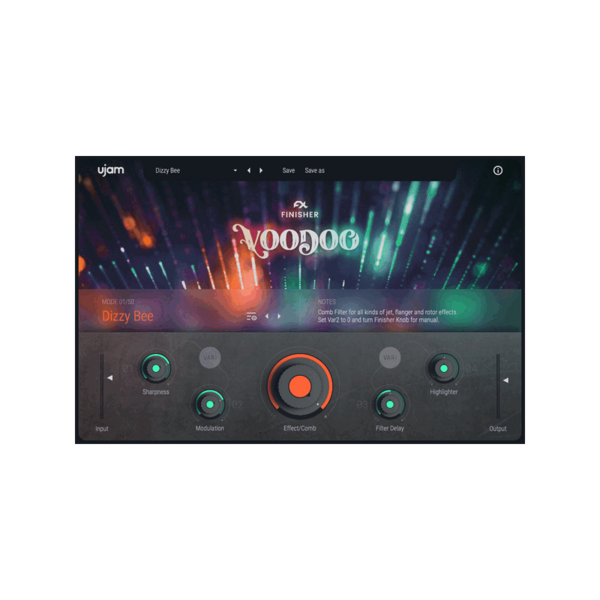Click the Output label

tap(497, 429)
